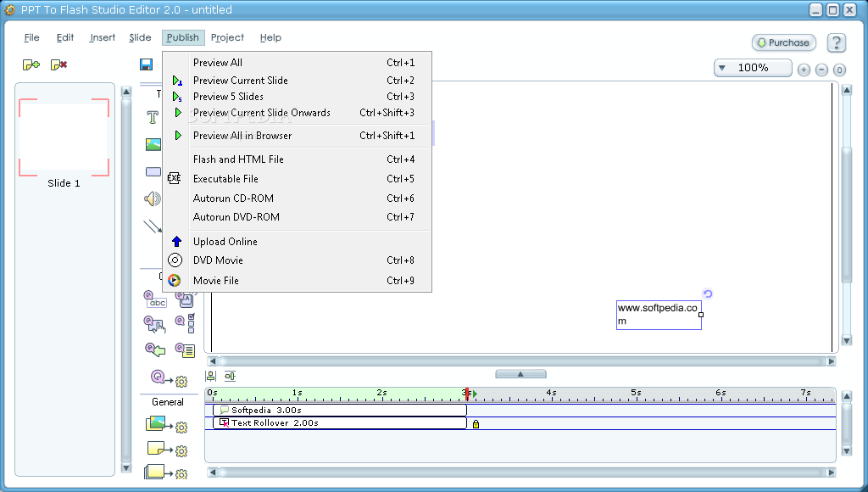Click the blue Upload Online arrow icon
868x492 pixels.
[x=176, y=241]
